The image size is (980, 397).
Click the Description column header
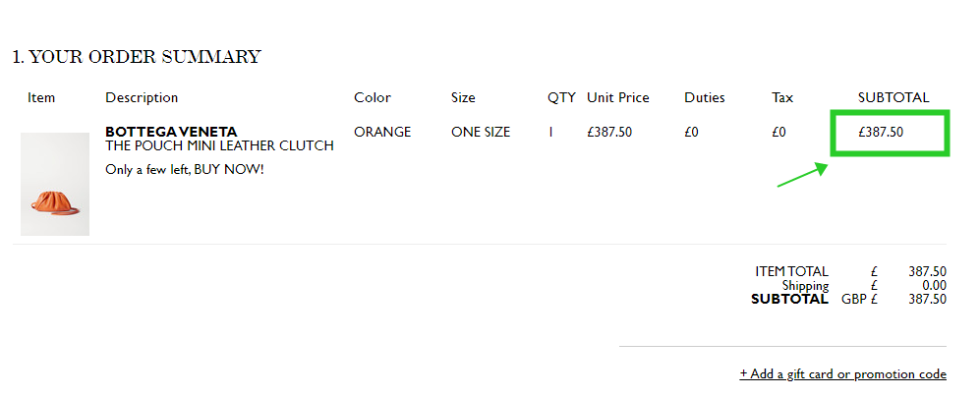click(x=142, y=97)
